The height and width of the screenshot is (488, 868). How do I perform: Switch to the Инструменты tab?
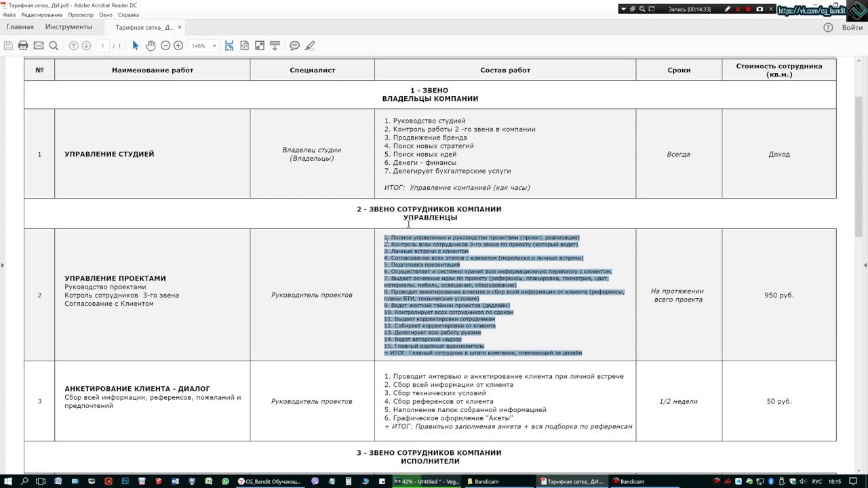tap(68, 27)
